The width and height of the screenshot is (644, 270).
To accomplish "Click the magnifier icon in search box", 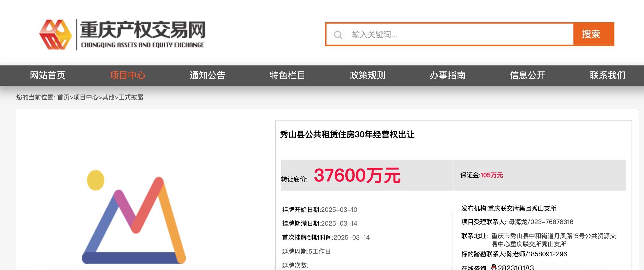I will point(338,35).
